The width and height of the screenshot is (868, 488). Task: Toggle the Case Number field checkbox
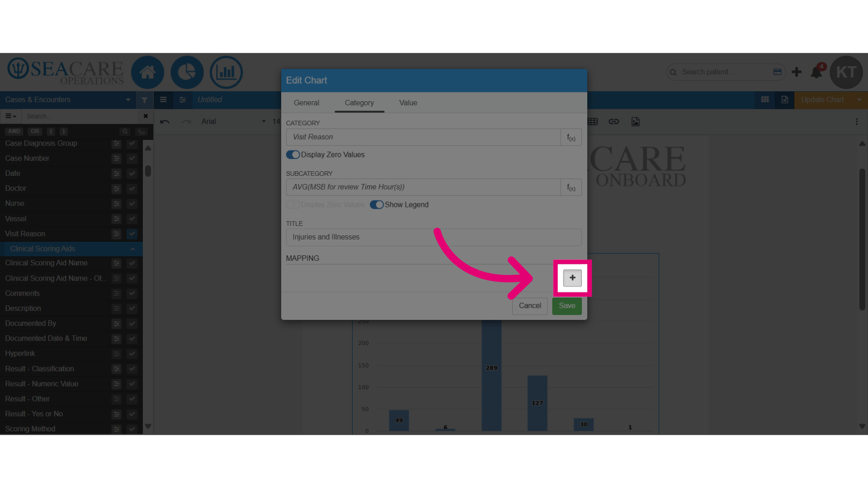pyautogui.click(x=132, y=159)
